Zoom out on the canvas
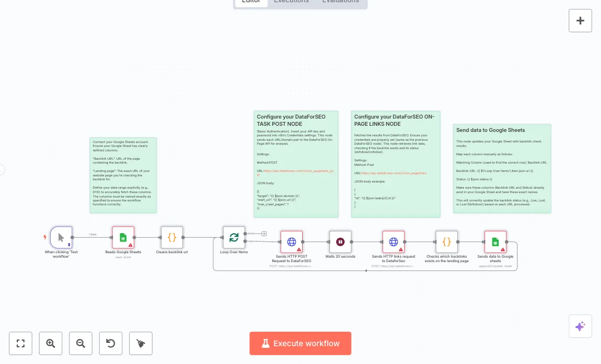This screenshot has width=601, height=364. pos(81,343)
